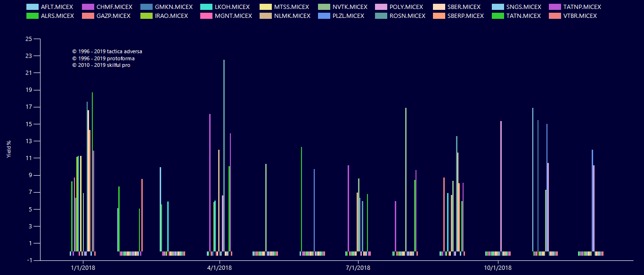644x275 pixels.
Task: Click the Yield % axis title
Action: click(x=9, y=149)
